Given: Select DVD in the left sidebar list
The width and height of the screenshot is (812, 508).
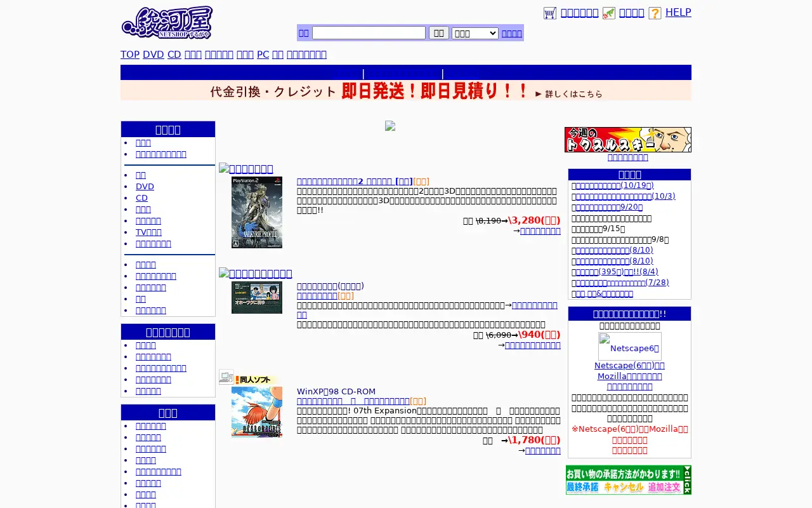Looking at the screenshot, I should tap(145, 187).
